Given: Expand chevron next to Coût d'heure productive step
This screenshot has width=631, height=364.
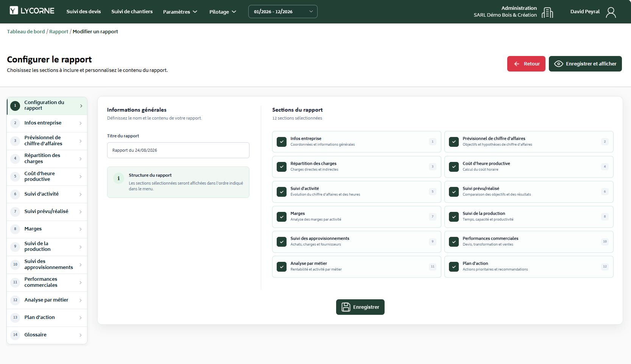Looking at the screenshot, I should 81,177.
